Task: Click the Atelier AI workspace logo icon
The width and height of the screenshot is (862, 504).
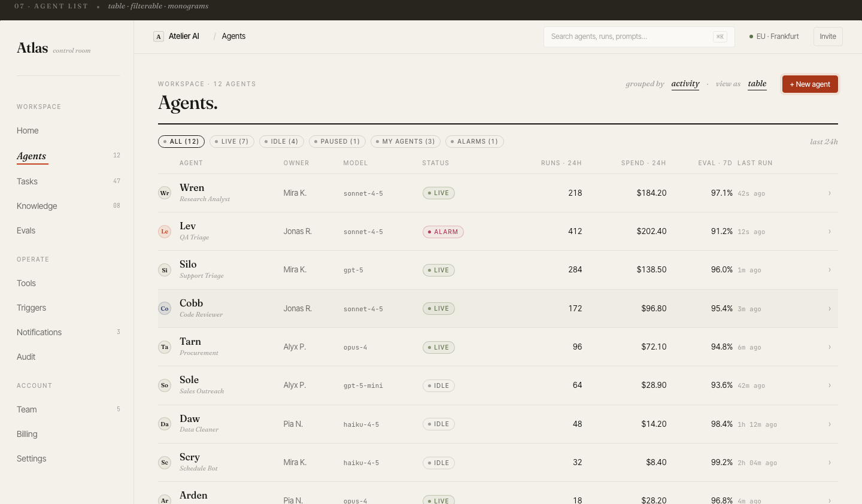Action: pyautogui.click(x=159, y=37)
